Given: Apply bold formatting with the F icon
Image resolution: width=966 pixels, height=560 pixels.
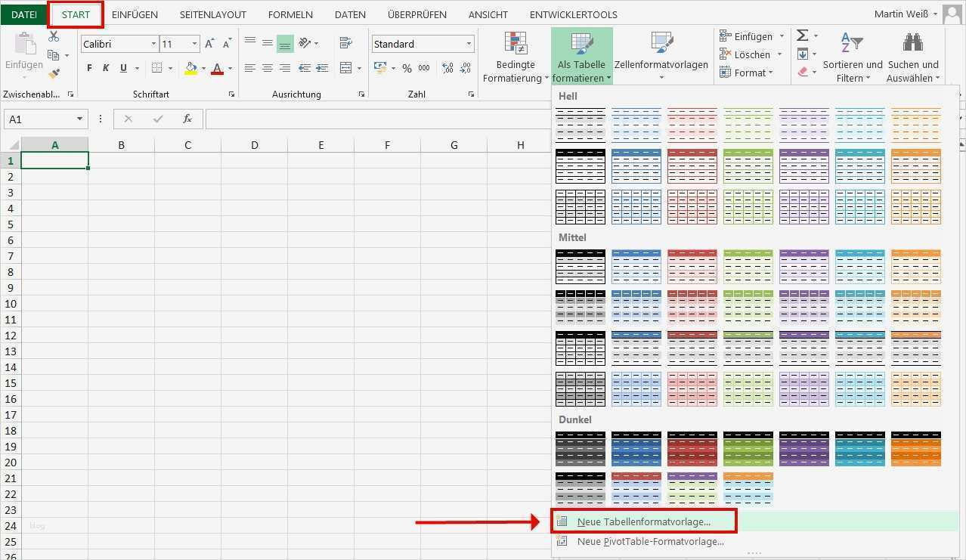Looking at the screenshot, I should pyautogui.click(x=89, y=68).
